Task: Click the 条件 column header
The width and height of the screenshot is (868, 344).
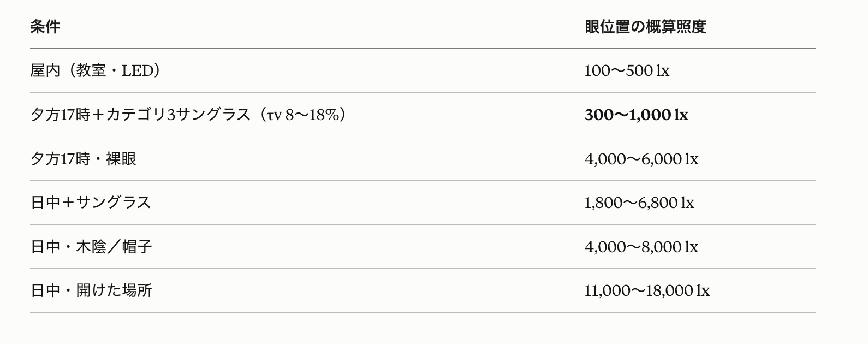Action: click(45, 27)
